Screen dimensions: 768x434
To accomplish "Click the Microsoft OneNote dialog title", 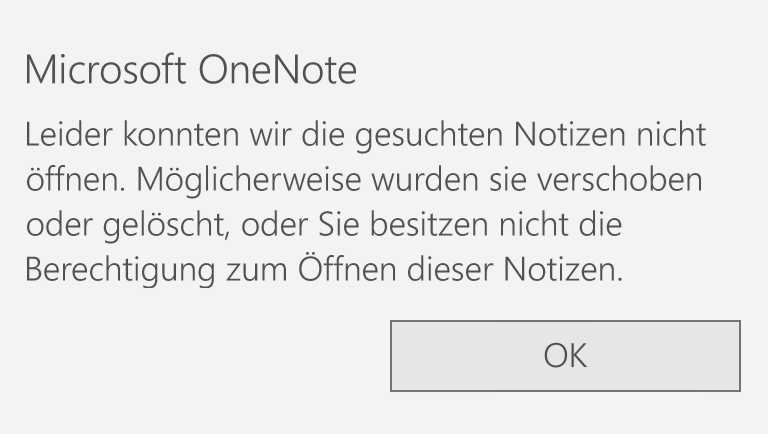I will point(191,70).
